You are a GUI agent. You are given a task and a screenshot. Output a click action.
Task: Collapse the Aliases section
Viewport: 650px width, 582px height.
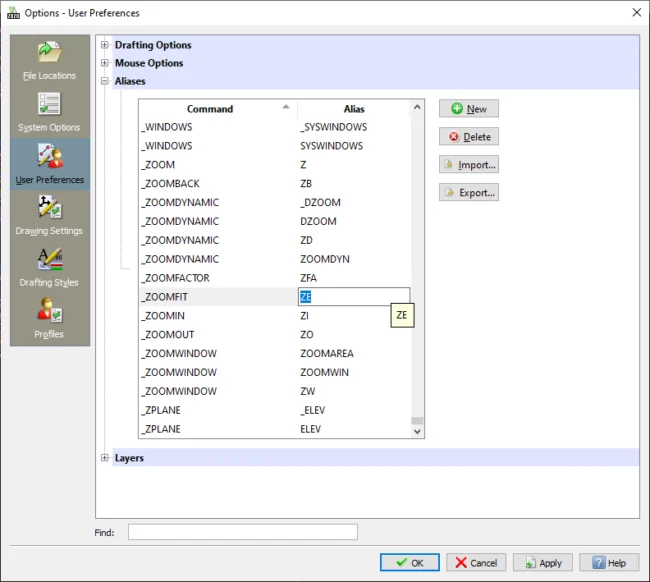tap(105, 81)
